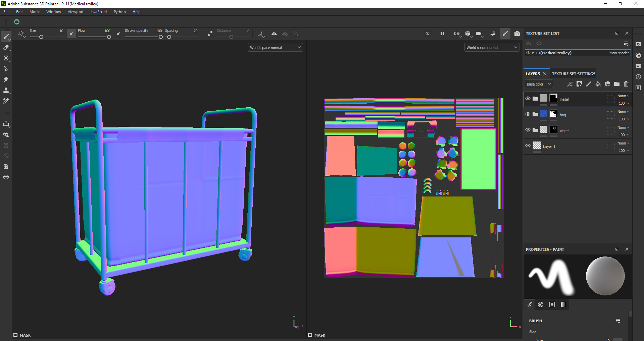
Task: Open 2D viewport World space normal dropdown
Action: click(x=492, y=48)
